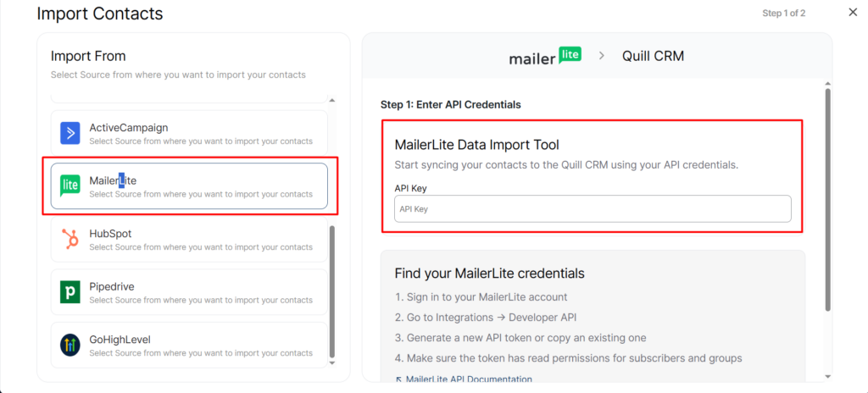Click the chevron arrow beside Quill CRM
The height and width of the screenshot is (393, 868).
(602, 56)
